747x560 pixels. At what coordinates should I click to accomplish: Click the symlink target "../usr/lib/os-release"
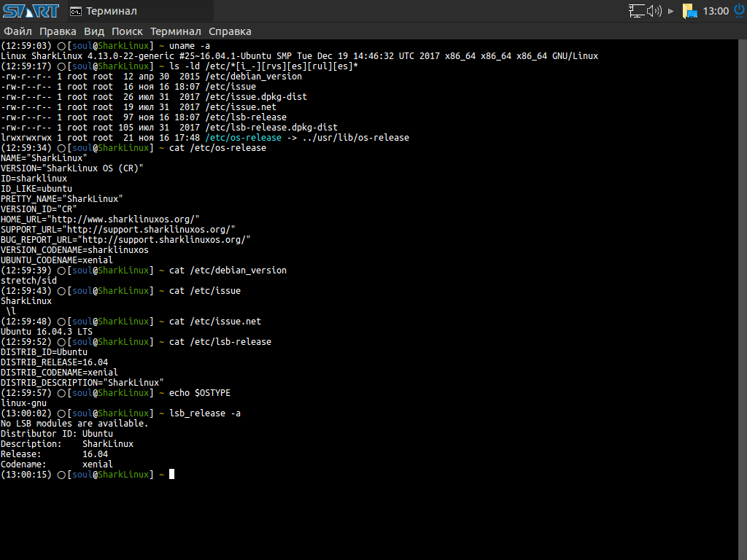click(x=355, y=138)
